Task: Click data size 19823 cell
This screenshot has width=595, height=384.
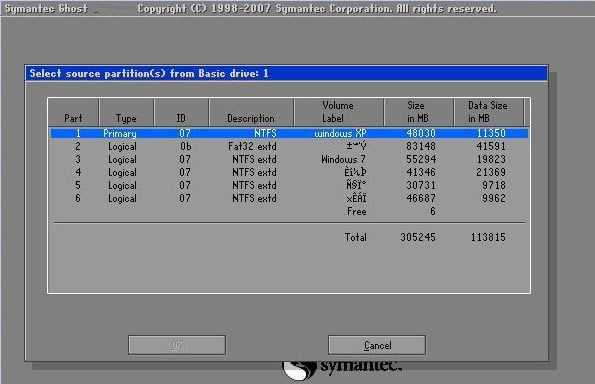Action: (x=491, y=159)
